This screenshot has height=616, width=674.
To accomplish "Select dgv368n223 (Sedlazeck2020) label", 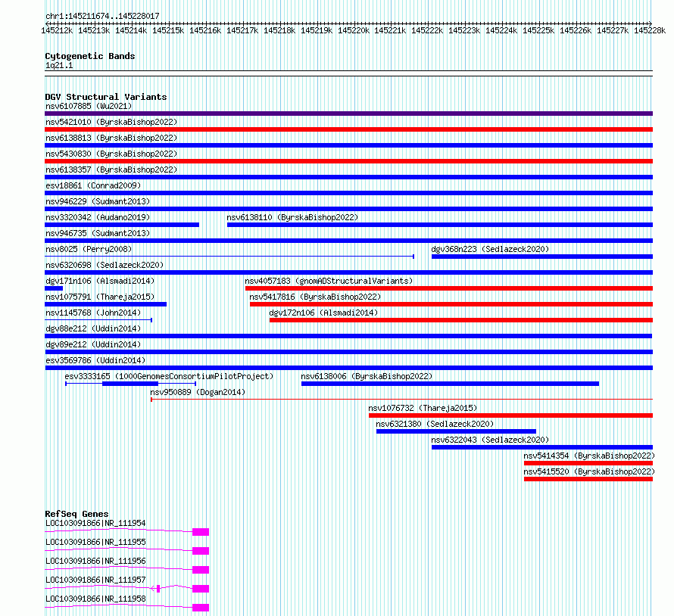I will pos(490,249).
